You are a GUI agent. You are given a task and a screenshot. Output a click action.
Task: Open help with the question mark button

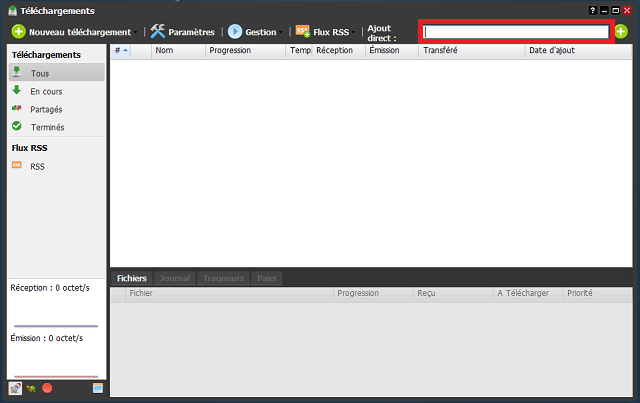tap(593, 11)
